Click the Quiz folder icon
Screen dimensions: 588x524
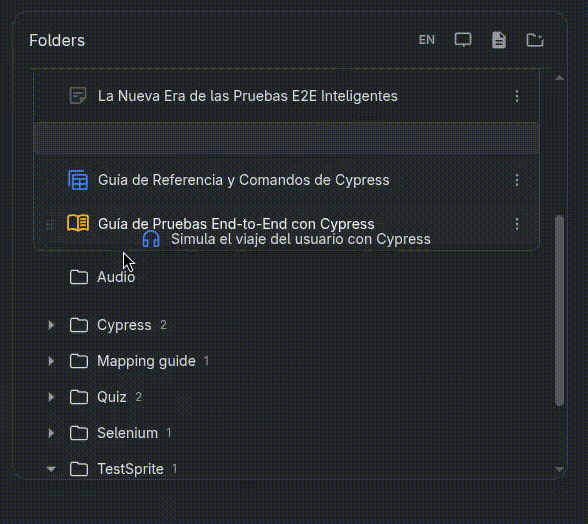coord(79,397)
